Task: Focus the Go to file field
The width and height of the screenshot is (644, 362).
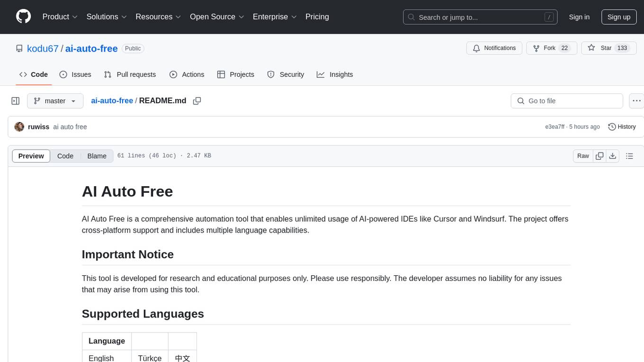Action: click(567, 101)
